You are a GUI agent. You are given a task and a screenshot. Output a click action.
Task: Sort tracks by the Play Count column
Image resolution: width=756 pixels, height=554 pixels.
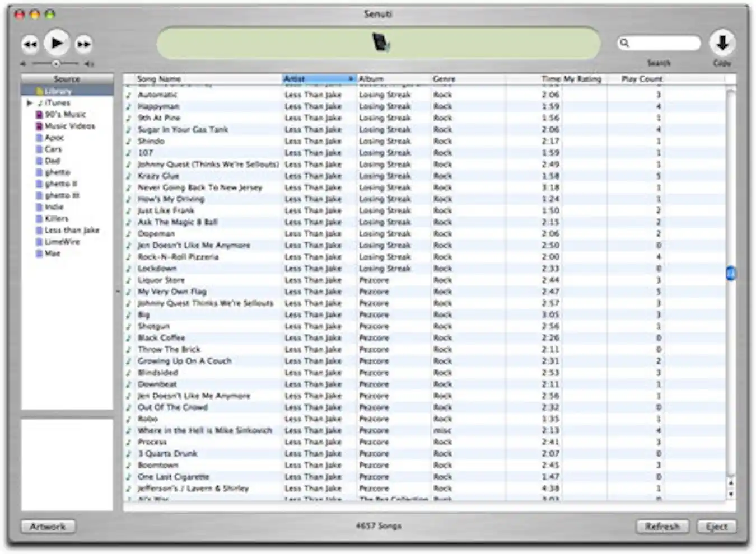642,79
